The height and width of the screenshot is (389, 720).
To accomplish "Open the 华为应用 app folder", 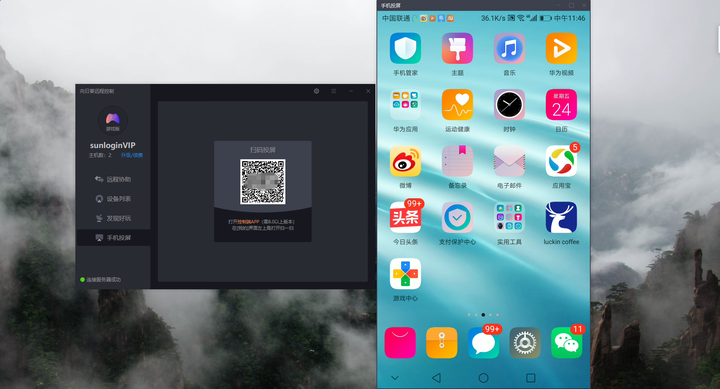I will [x=405, y=105].
